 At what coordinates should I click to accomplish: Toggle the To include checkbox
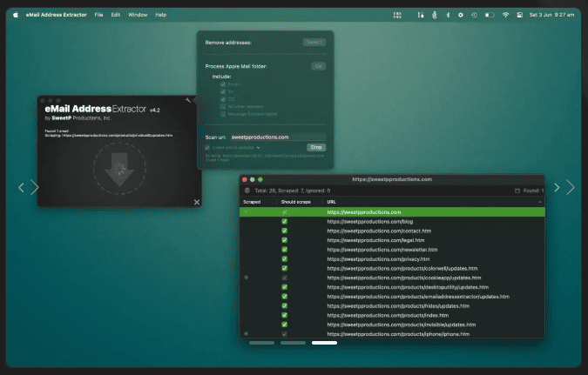click(x=223, y=91)
